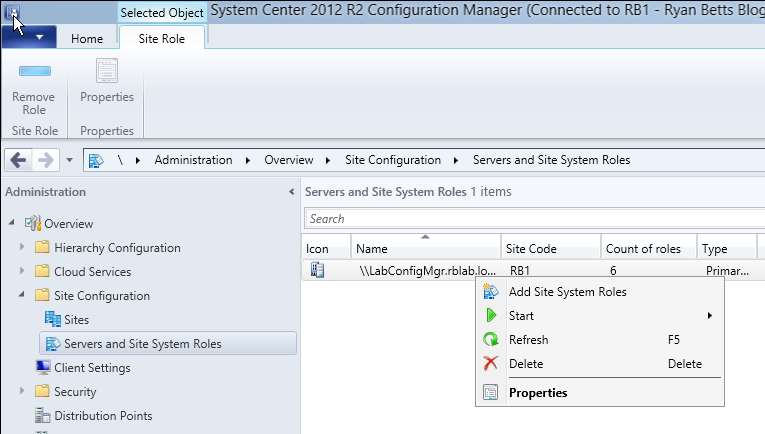Select the Security tree node

click(x=75, y=392)
